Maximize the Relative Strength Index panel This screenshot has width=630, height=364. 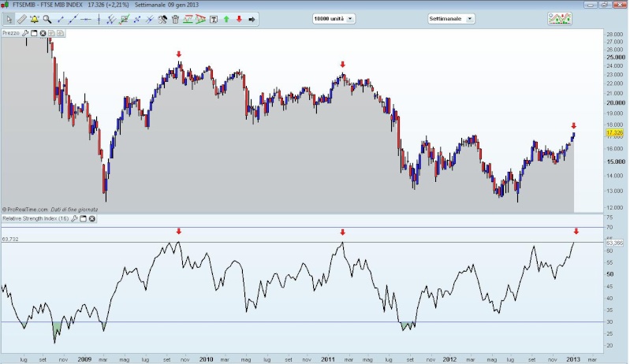coord(83,219)
